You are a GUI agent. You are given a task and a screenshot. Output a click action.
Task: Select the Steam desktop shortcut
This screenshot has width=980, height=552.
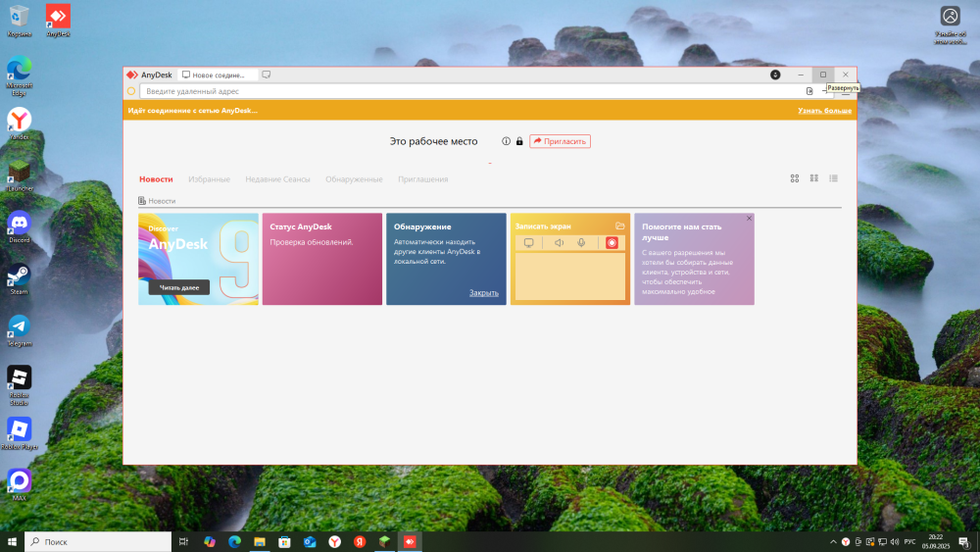point(20,279)
